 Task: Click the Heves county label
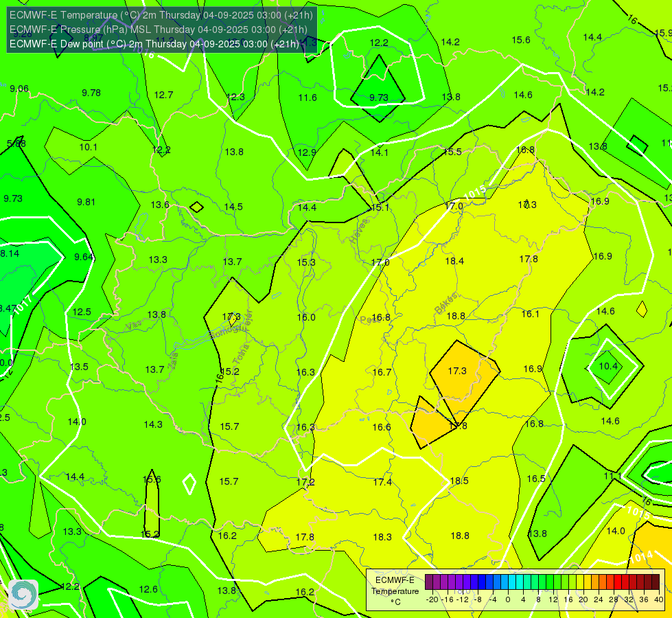(x=359, y=231)
